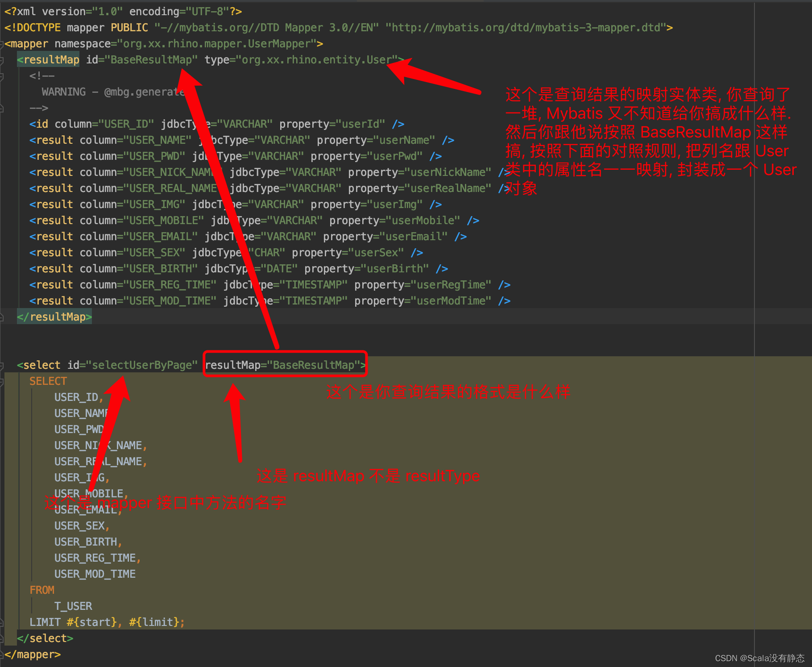This screenshot has width=812, height=667.
Task: Click USER_REG_TIME in the select column list
Action: click(95, 558)
